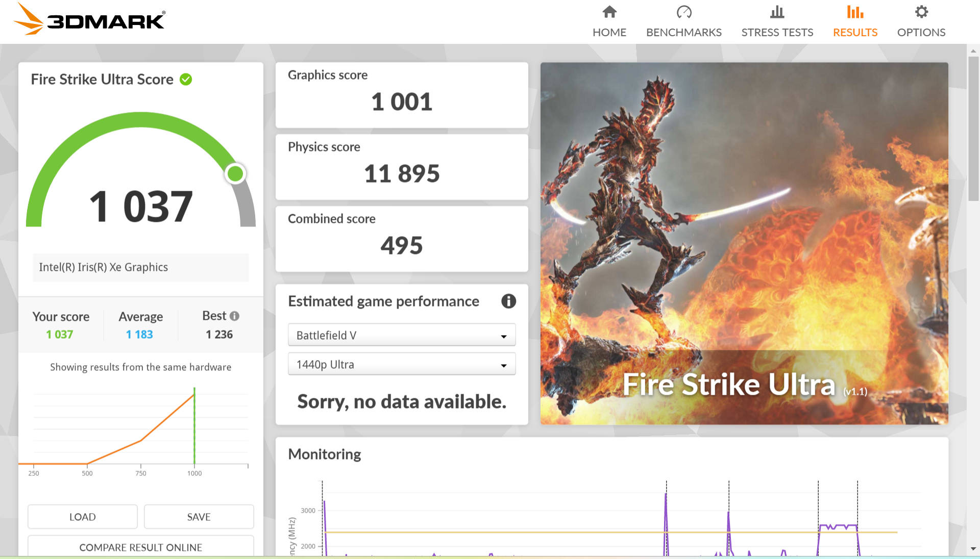The width and height of the screenshot is (980, 559).
Task: Click the Combined score label
Action: coord(332,219)
